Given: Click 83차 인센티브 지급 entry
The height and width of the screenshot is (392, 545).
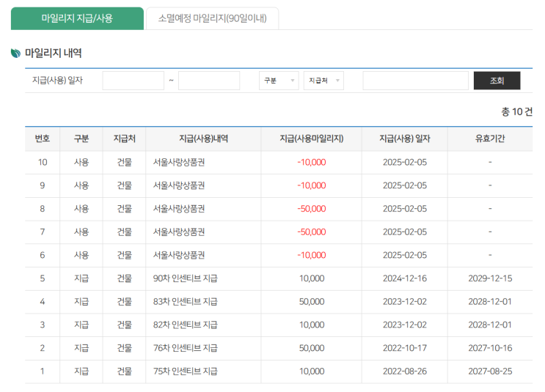Looking at the screenshot, I should point(186,302).
